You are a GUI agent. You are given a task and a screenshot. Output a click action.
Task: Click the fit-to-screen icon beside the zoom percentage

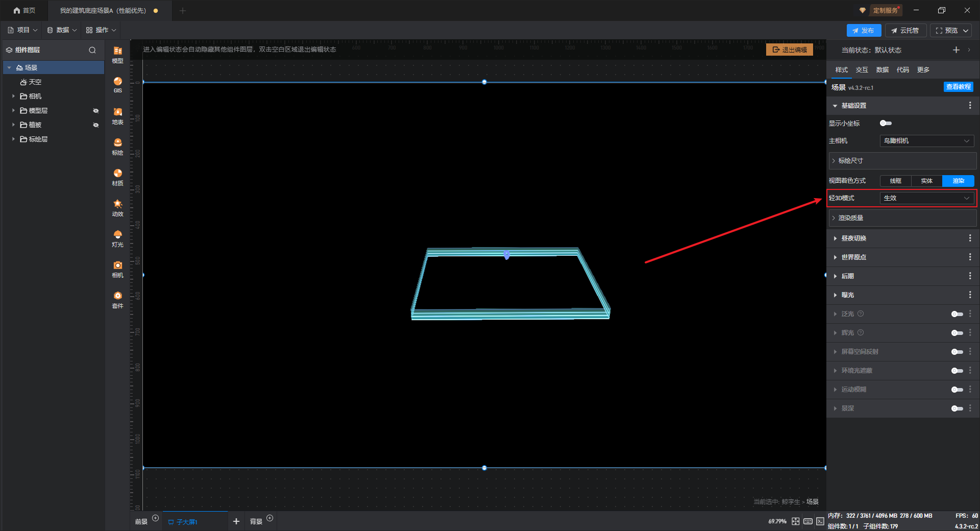796,521
